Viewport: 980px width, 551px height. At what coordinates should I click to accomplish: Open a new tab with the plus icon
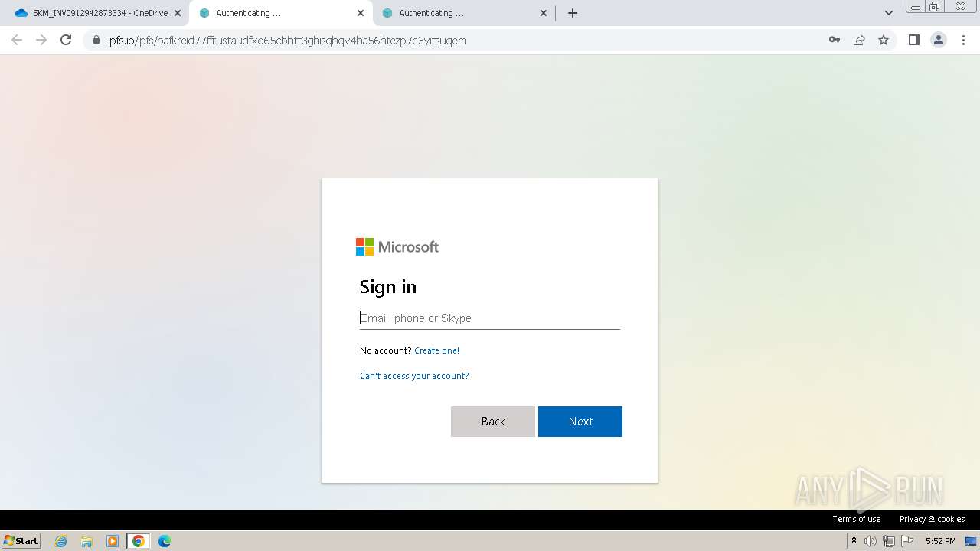pos(572,13)
